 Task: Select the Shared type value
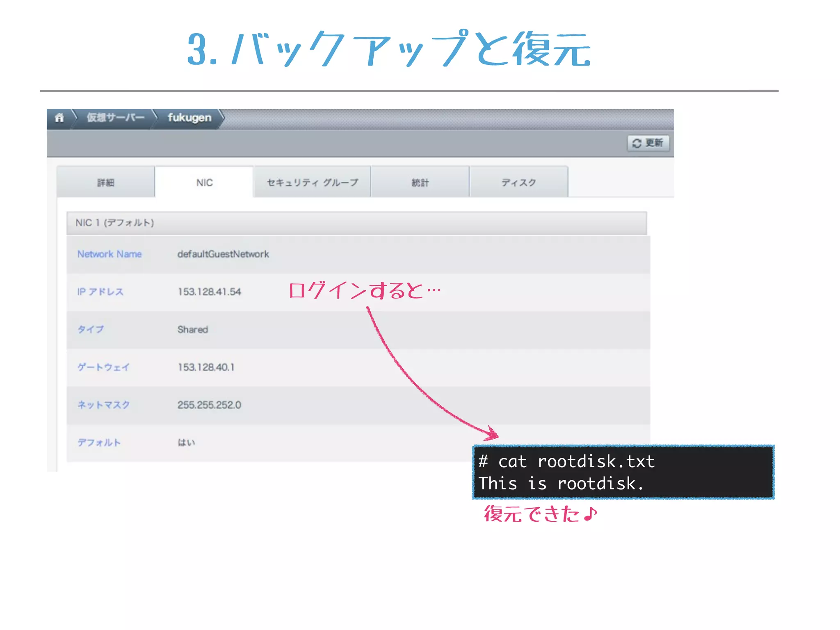tap(193, 329)
